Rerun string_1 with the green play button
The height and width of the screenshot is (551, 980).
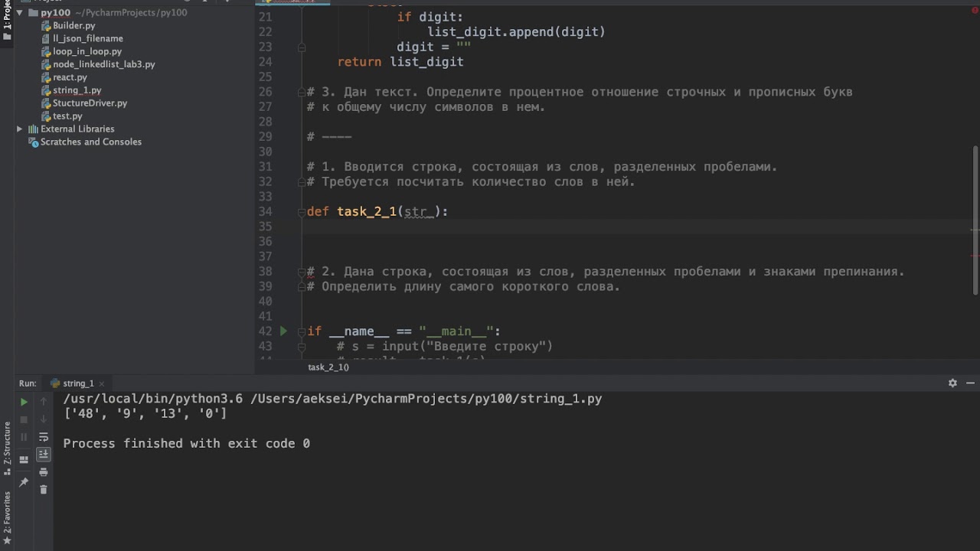click(24, 402)
